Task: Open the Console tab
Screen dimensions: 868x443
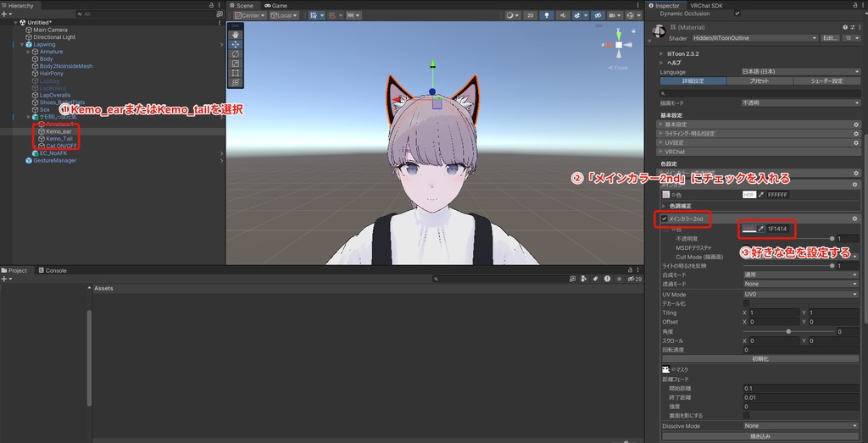Action: pos(52,270)
